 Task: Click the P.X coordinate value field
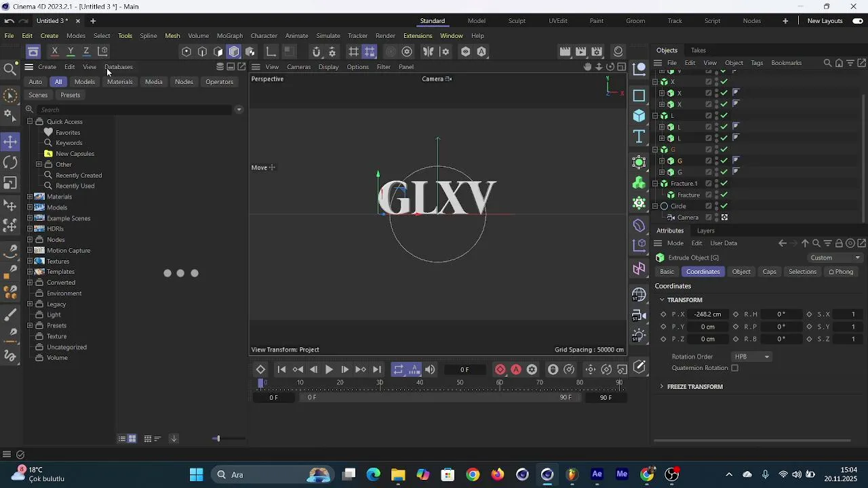coord(707,314)
